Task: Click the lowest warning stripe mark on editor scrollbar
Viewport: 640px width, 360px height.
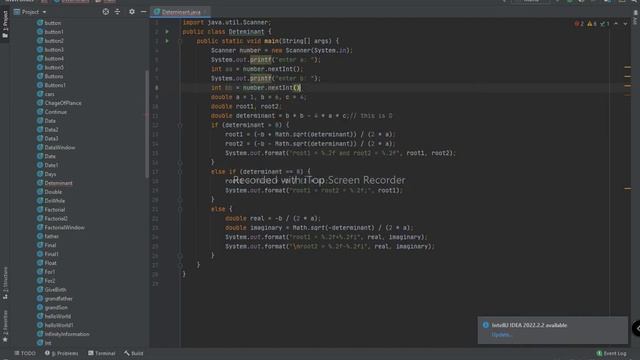Action: [627, 189]
